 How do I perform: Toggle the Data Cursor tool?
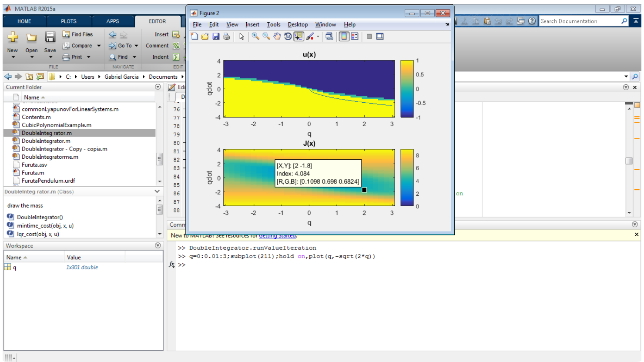299,37
